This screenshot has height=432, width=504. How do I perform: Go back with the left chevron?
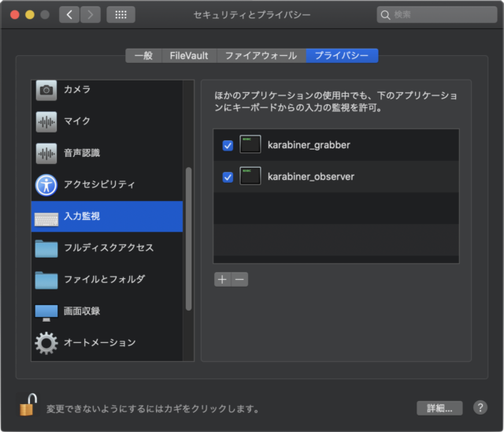pyautogui.click(x=69, y=14)
